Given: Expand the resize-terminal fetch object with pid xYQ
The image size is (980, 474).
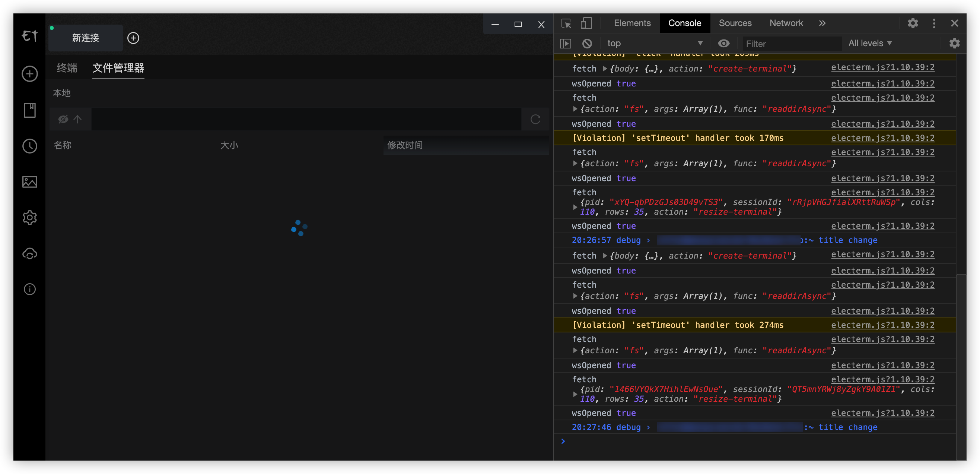Looking at the screenshot, I should pyautogui.click(x=575, y=207).
